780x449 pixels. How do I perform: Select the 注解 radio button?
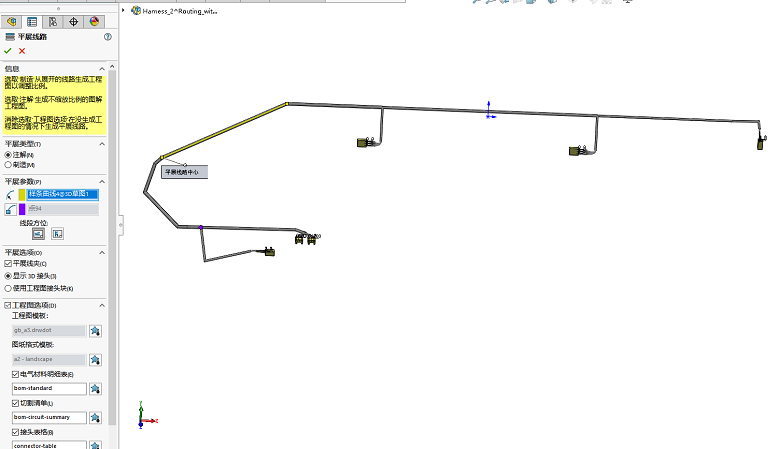[x=9, y=155]
